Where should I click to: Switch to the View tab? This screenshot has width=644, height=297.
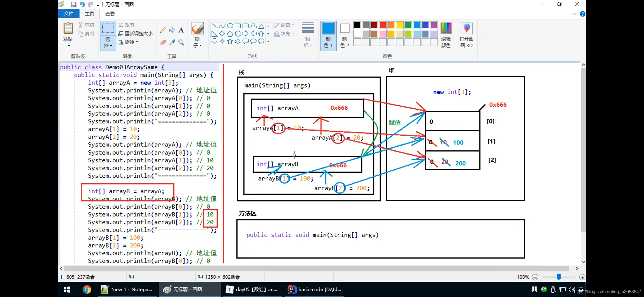point(110,14)
